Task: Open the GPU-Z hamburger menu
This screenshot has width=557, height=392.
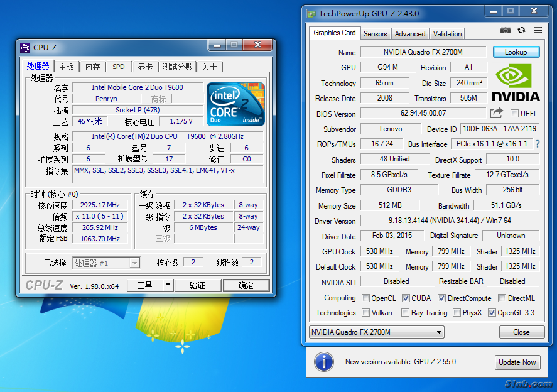Action: click(538, 30)
